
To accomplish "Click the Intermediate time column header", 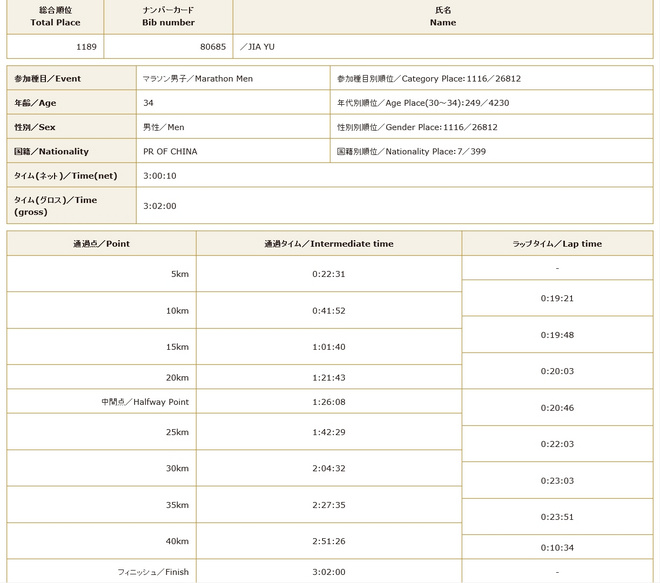I will (x=328, y=244).
